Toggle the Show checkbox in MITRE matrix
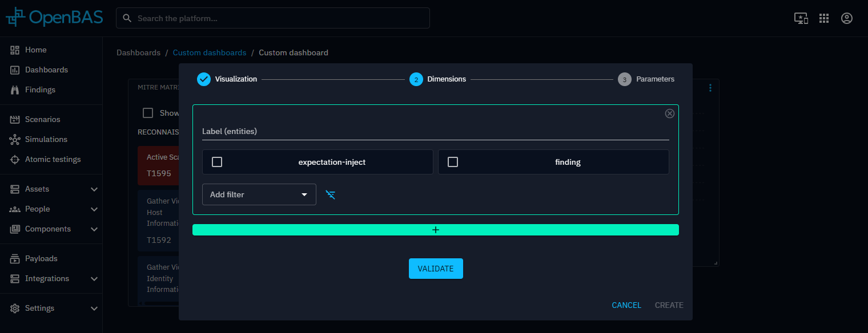Viewport: 868px width, 333px height. [x=148, y=113]
